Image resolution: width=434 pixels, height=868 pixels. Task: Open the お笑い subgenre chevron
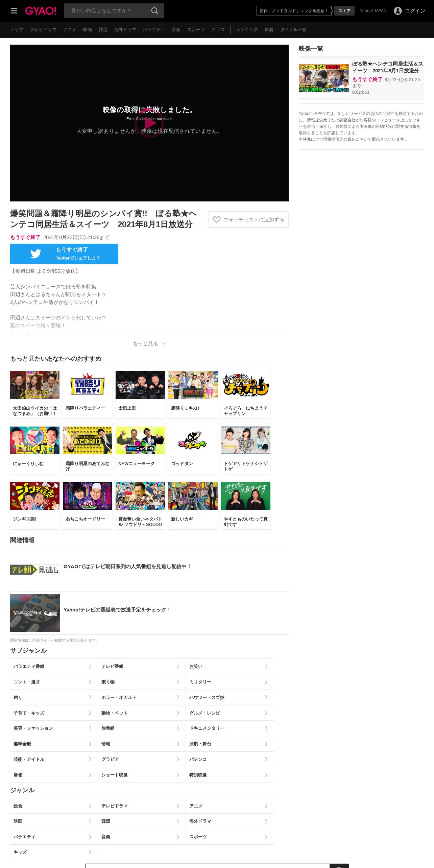266,667
